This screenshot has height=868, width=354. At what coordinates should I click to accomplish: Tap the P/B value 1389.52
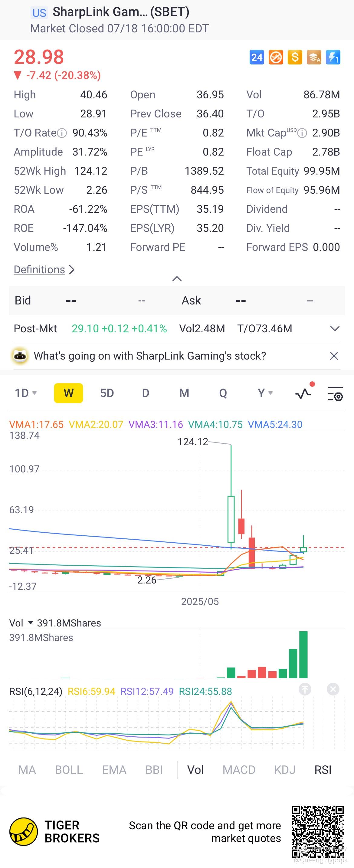coord(204,171)
